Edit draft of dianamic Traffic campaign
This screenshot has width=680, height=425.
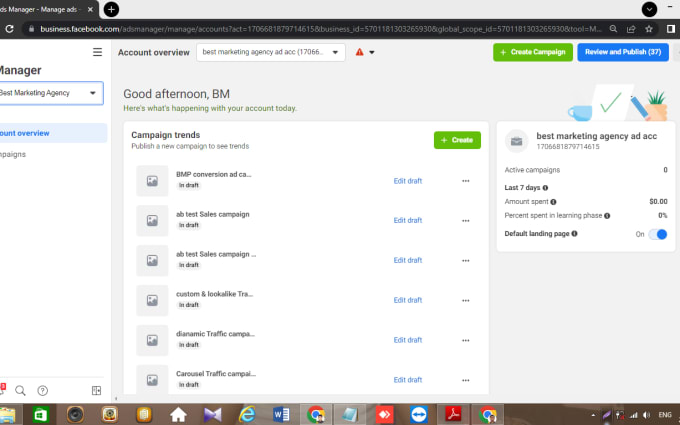point(408,340)
